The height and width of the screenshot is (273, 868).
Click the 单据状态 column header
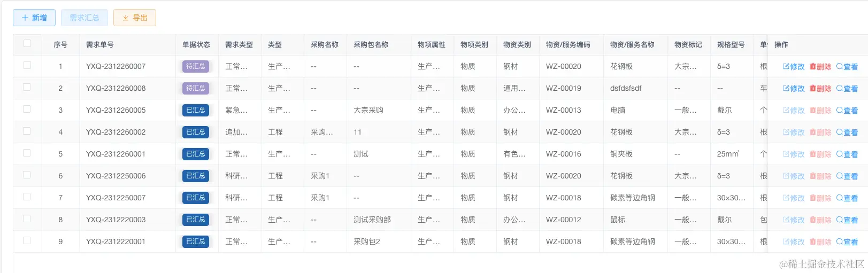tap(196, 45)
